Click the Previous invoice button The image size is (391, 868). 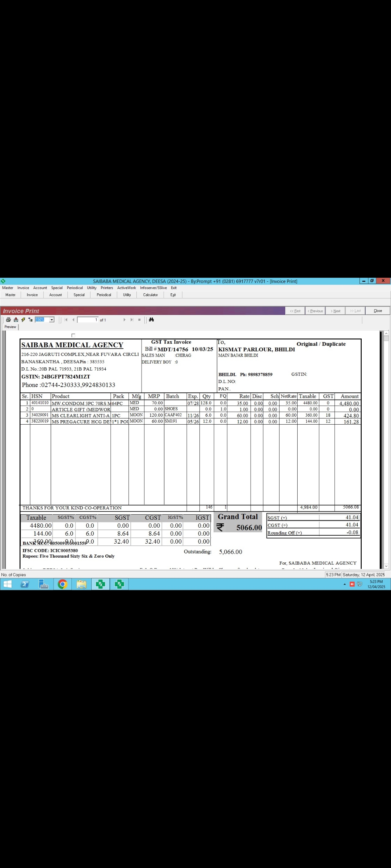click(x=315, y=311)
